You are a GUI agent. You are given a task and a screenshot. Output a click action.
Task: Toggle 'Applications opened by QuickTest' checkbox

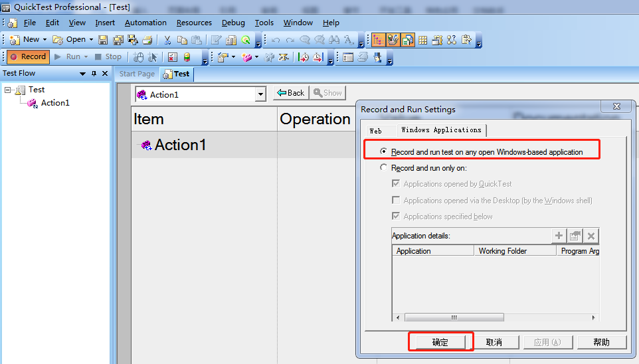[396, 183]
